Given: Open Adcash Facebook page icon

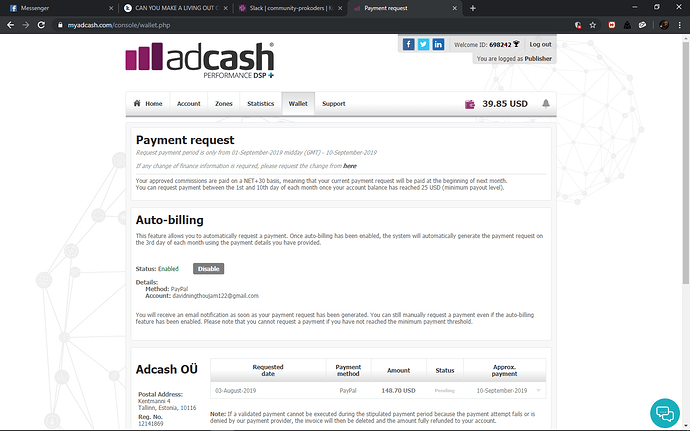Looking at the screenshot, I should coord(408,44).
